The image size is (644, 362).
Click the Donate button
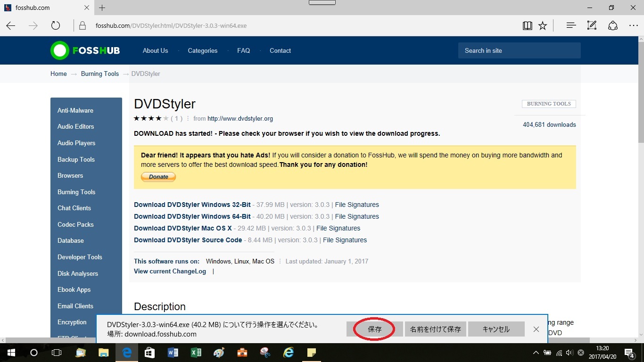coord(158,177)
